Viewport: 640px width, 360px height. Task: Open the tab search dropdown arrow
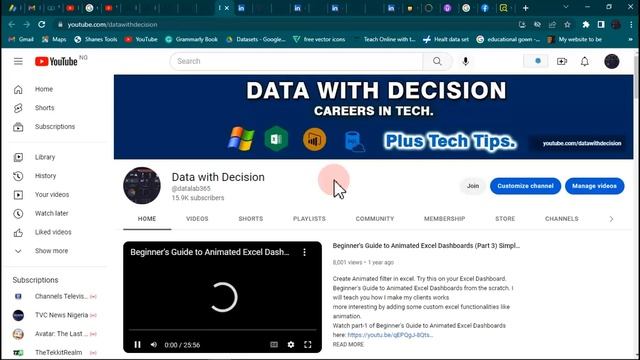(x=566, y=7)
